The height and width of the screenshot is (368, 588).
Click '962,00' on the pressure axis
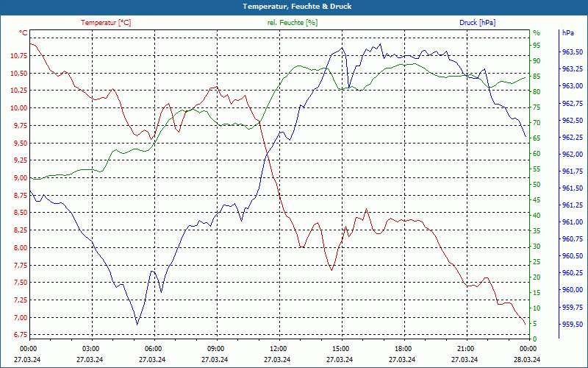click(x=573, y=155)
